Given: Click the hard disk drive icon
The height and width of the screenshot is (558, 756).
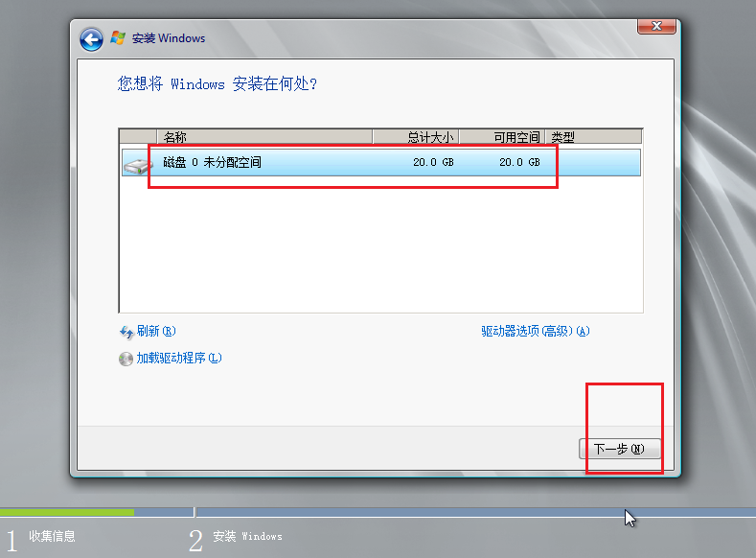Looking at the screenshot, I should (x=137, y=166).
